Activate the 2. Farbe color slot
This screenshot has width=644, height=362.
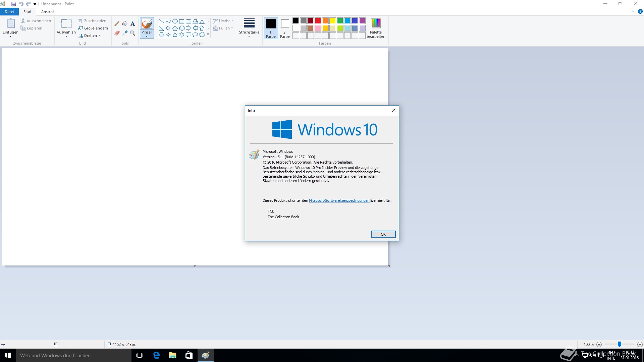pyautogui.click(x=285, y=28)
